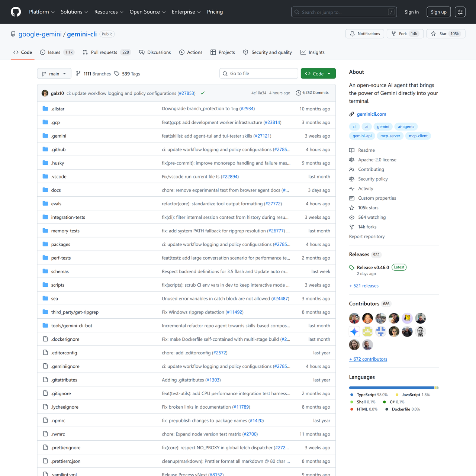Click the link icon beside geminicli.com

(x=352, y=114)
